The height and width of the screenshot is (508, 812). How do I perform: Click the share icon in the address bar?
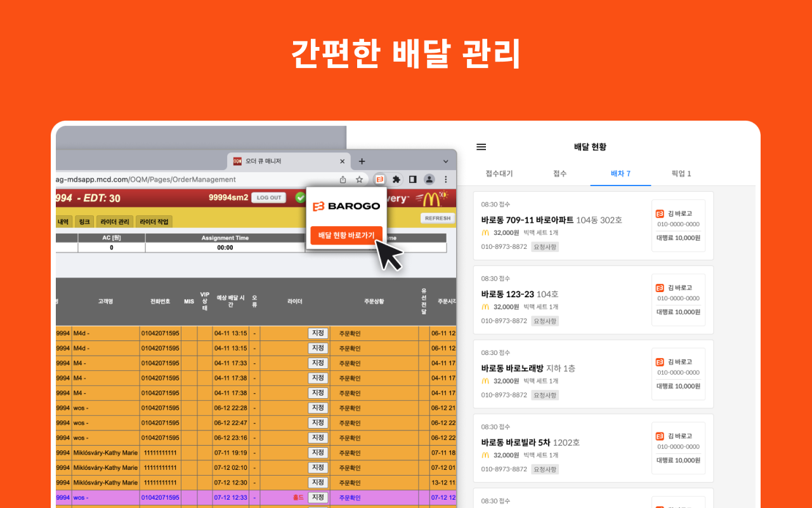tap(343, 179)
